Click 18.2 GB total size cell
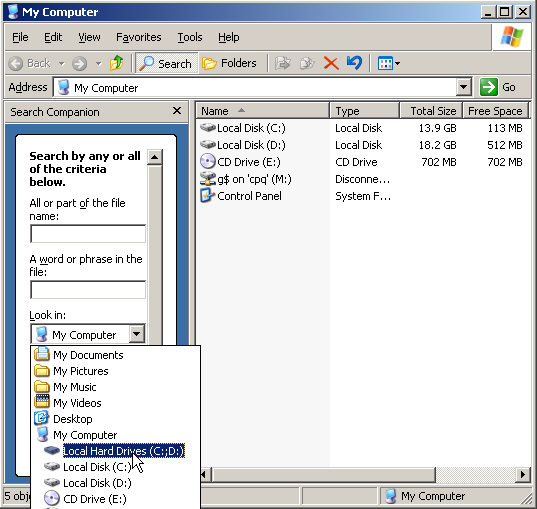Viewport: 537px width, 509px height. point(437,145)
